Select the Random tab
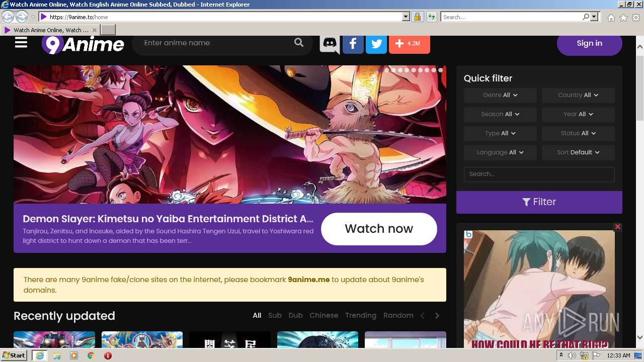The height and width of the screenshot is (362, 644). point(398,315)
